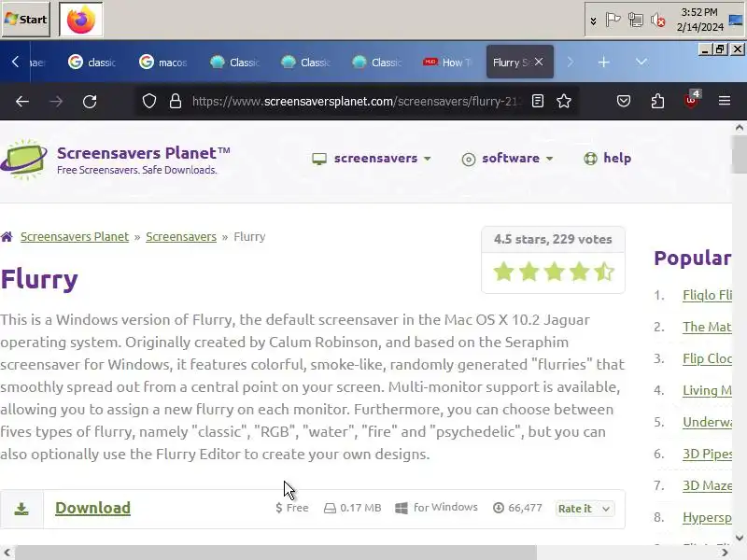
Task: Click the fifth half-filled rating star
Action: point(604,272)
